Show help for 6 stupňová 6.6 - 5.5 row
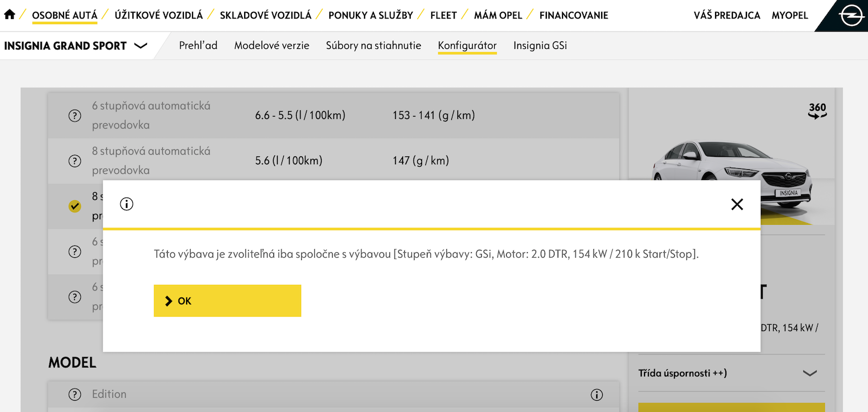Screen dimensions: 868x412 tap(75, 116)
